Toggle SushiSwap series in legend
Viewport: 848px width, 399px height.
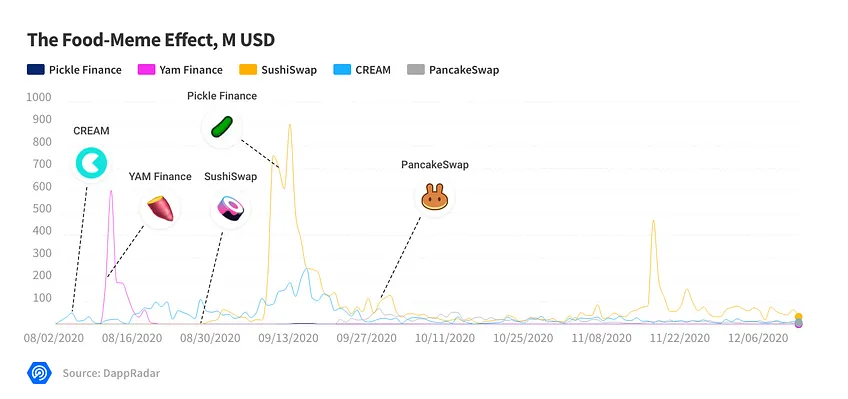(x=277, y=70)
